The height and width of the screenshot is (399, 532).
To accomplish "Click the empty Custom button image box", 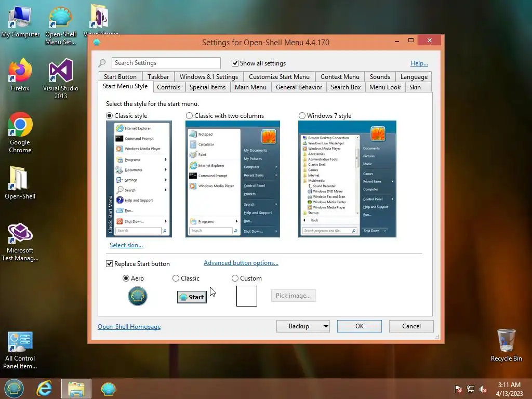I will (x=247, y=296).
